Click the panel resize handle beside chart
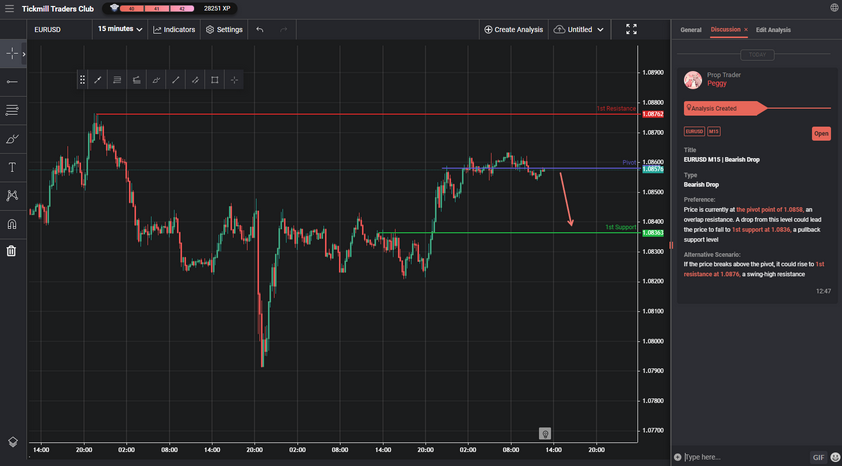 (x=671, y=245)
